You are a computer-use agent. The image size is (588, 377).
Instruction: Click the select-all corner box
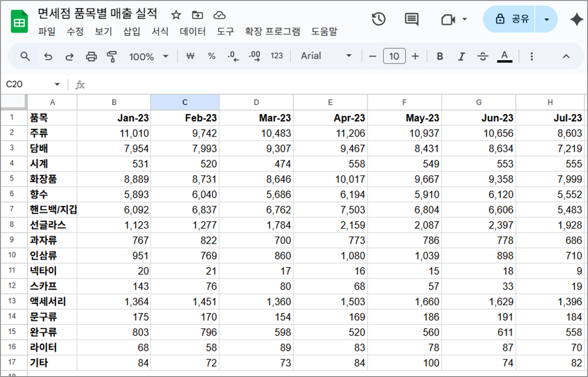(x=14, y=102)
